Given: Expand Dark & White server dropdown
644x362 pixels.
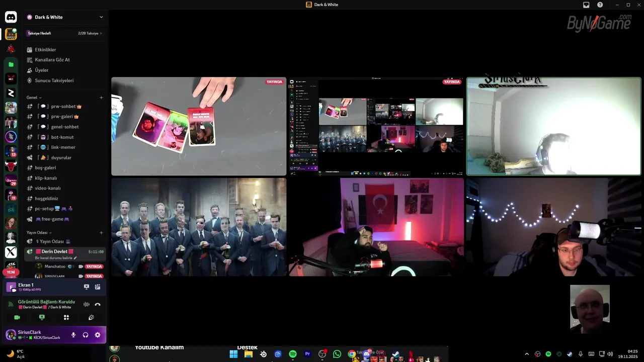Looking at the screenshot, I should 101,17.
